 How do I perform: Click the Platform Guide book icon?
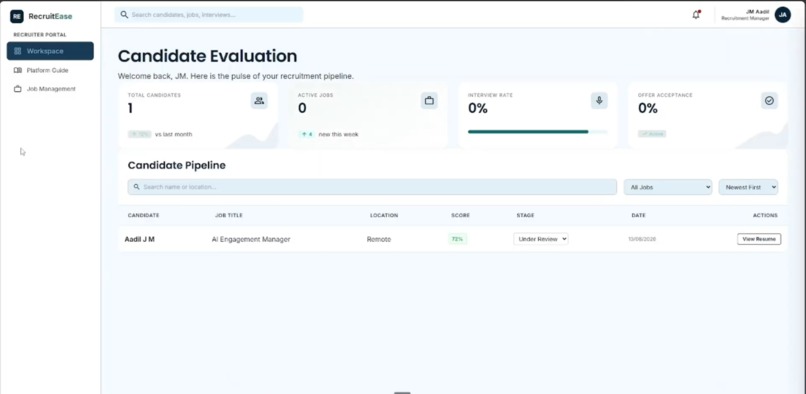coord(17,70)
